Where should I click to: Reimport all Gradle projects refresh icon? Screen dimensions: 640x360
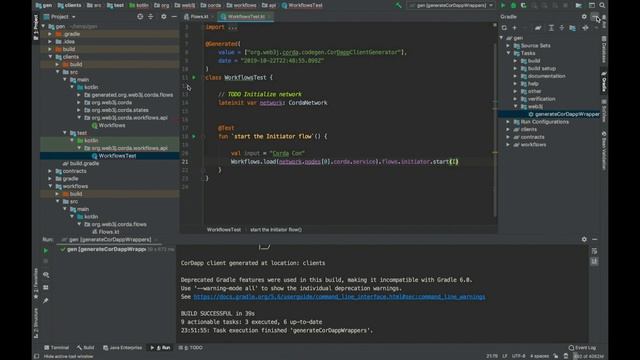[x=504, y=28]
